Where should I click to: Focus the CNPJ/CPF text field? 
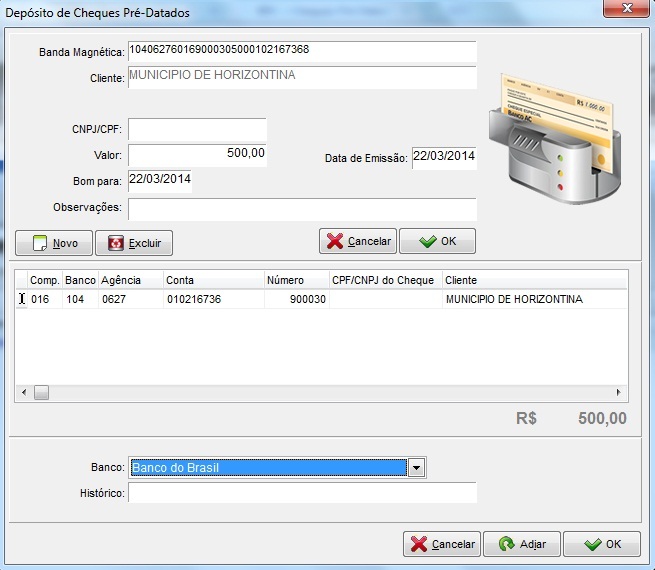click(x=197, y=130)
